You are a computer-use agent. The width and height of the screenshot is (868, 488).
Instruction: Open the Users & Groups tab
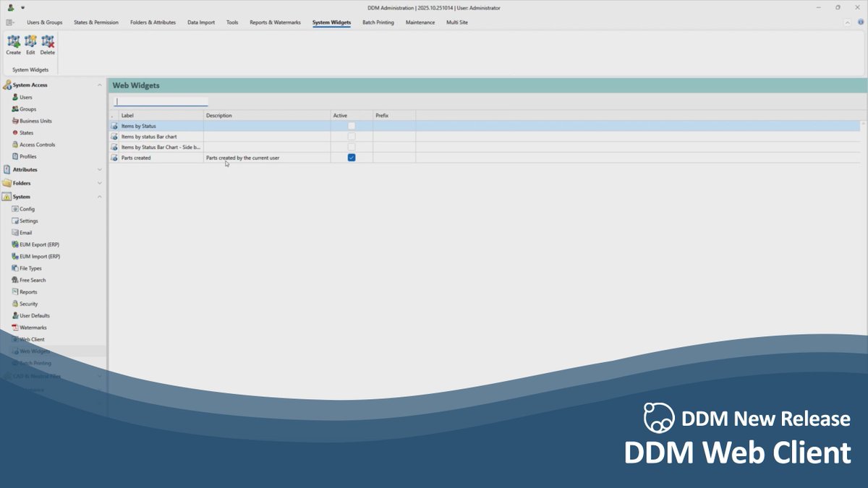pyautogui.click(x=45, y=22)
